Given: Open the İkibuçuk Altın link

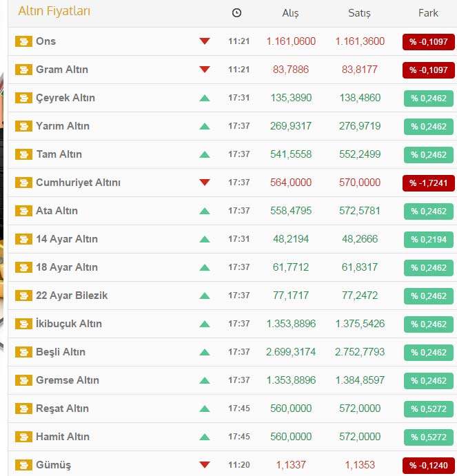Looking at the screenshot, I should 69,324.
